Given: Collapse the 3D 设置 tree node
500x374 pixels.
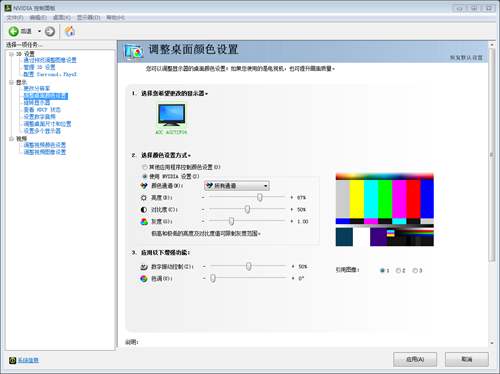Looking at the screenshot, I should point(11,54).
